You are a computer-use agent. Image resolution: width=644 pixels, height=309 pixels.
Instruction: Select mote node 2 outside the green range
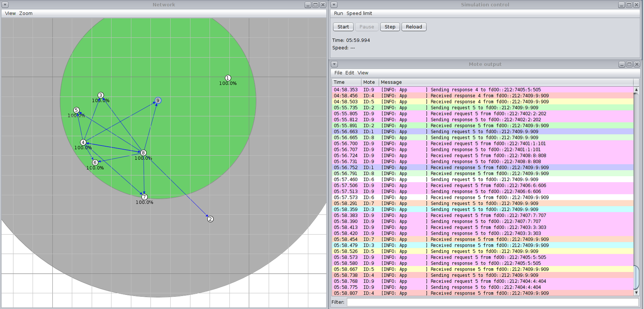click(x=210, y=219)
